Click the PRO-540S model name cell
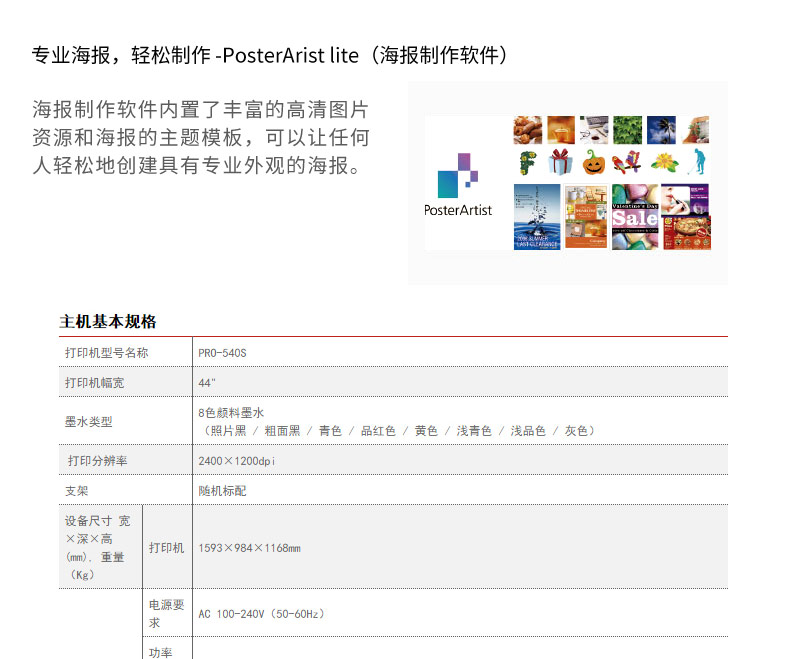This screenshot has width=790, height=659. [222, 353]
